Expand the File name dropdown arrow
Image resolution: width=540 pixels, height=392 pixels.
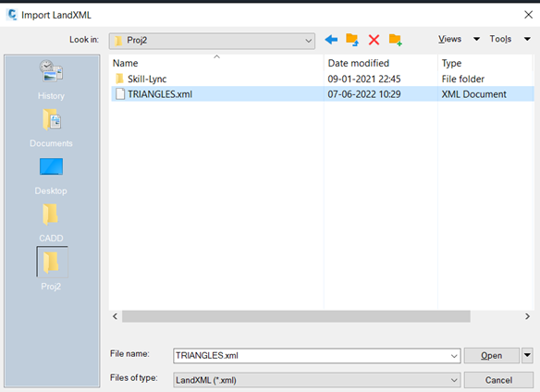(454, 356)
